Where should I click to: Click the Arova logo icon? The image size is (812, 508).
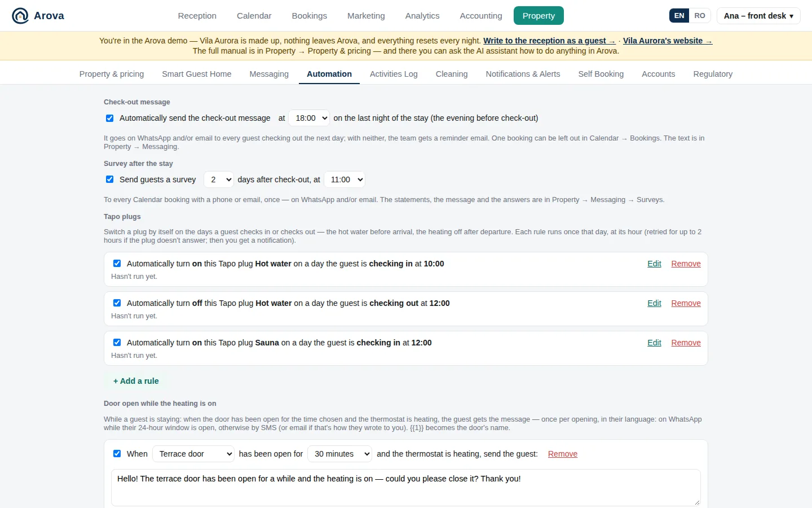(20, 16)
